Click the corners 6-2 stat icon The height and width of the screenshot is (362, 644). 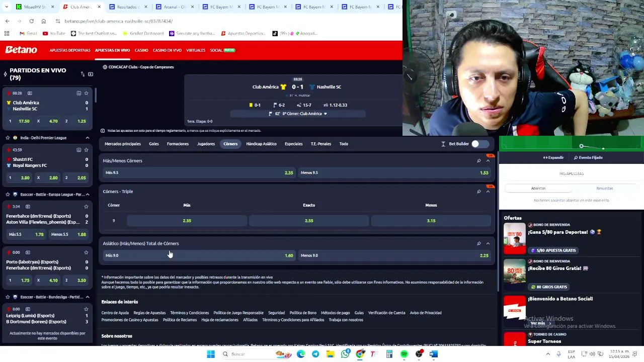coord(275,105)
